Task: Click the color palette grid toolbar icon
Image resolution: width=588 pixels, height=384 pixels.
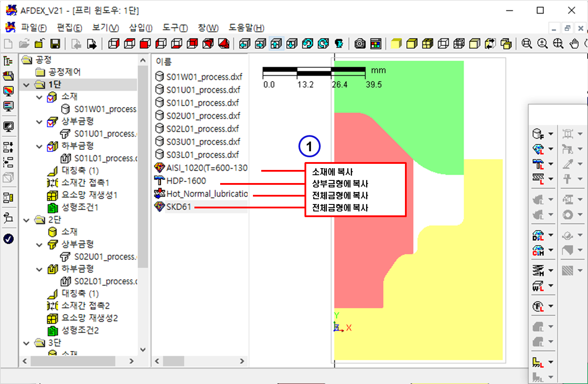Action: (375, 44)
